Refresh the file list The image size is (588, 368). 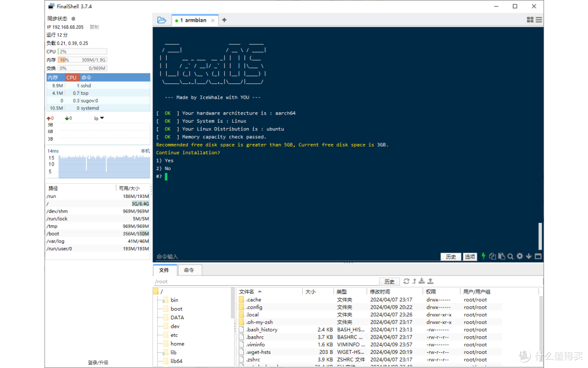coord(406,281)
